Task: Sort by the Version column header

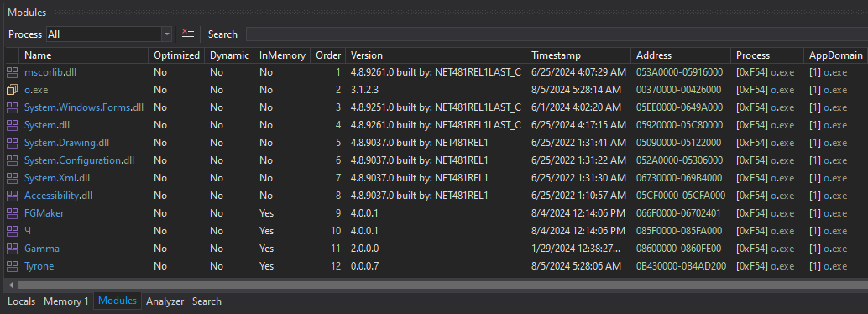Action: pos(436,55)
